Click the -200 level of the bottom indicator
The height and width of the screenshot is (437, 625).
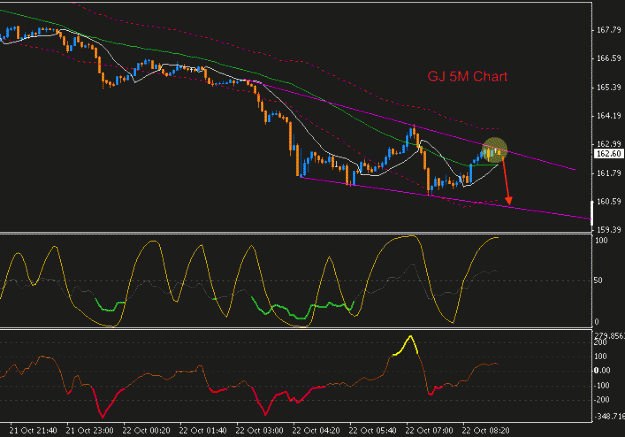pyautogui.click(x=602, y=400)
